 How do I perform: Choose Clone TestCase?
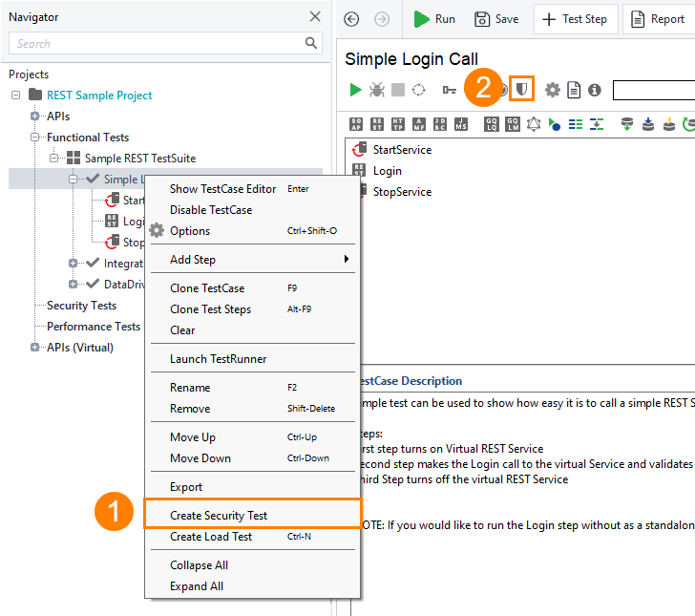[x=253, y=288]
